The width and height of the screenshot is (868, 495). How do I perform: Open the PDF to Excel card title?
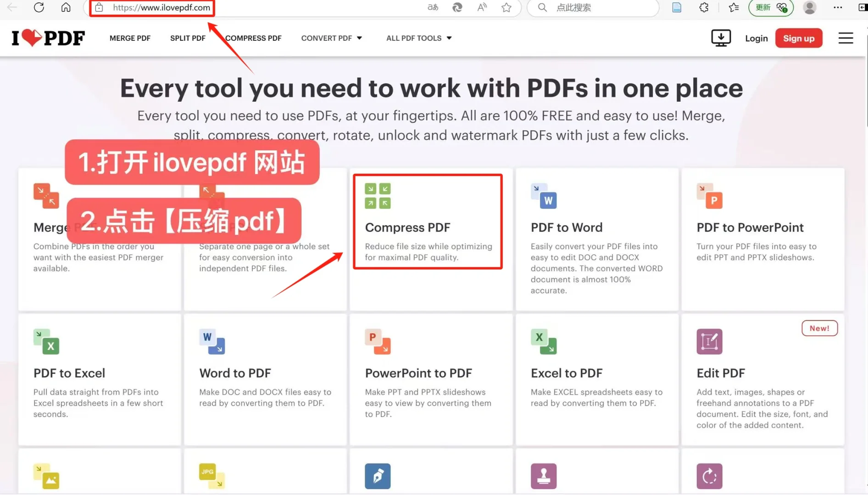tap(69, 373)
